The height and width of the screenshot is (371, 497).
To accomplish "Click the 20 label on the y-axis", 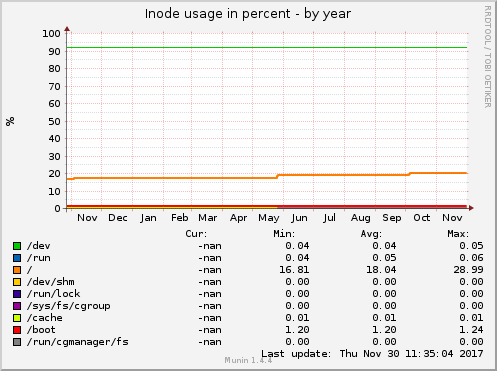I will click(x=54, y=174).
